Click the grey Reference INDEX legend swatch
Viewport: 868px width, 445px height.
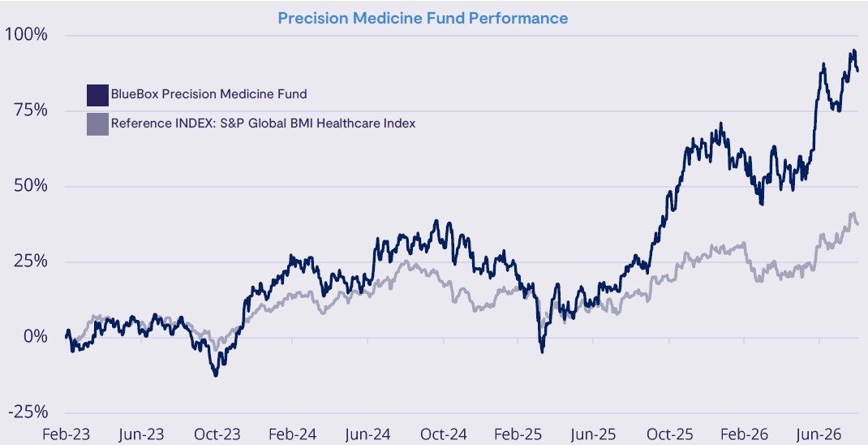click(97, 124)
